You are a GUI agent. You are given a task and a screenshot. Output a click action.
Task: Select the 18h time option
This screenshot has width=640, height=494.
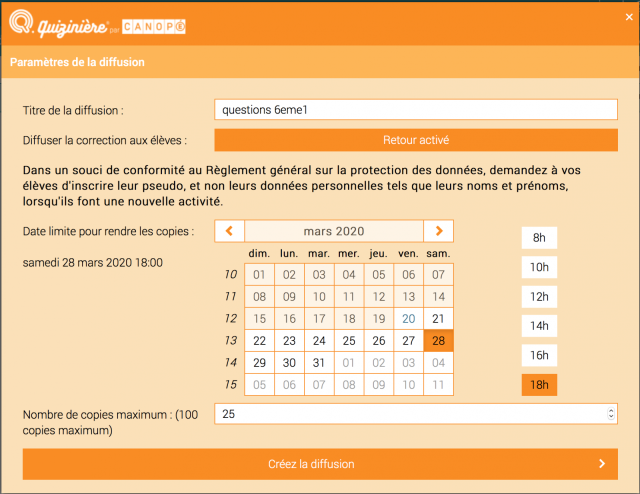(539, 385)
